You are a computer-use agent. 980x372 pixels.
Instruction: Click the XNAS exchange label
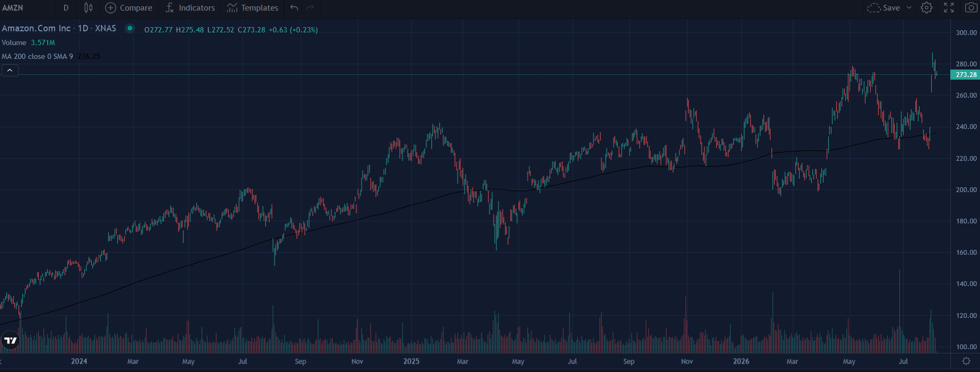coord(106,28)
